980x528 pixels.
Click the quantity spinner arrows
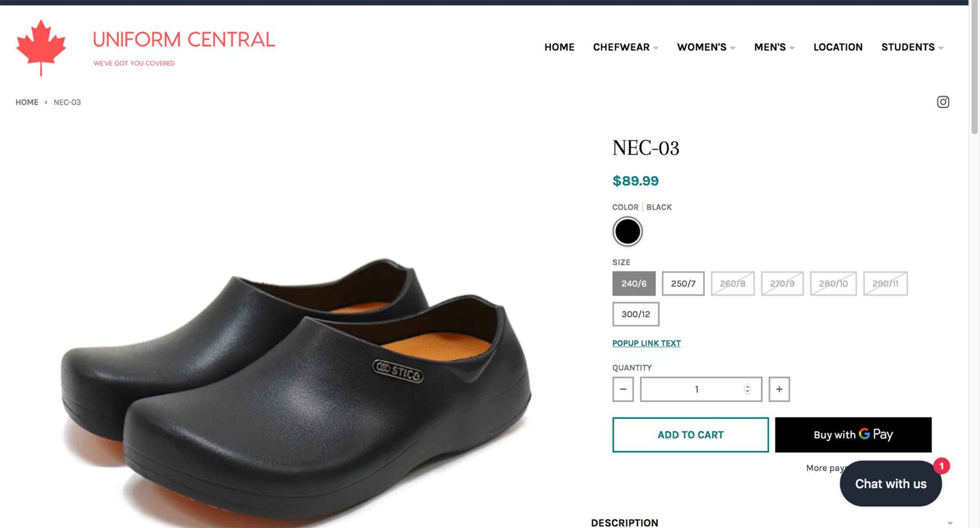coord(747,389)
